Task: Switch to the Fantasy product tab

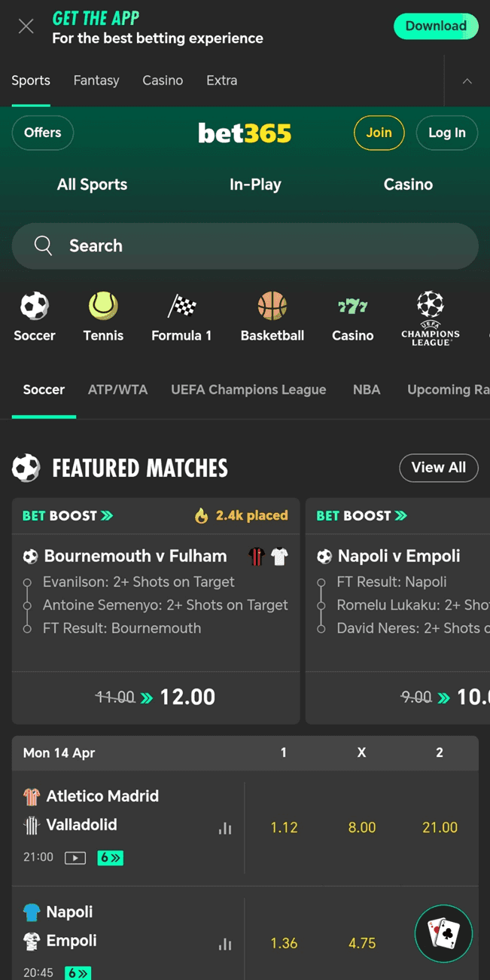Action: (x=96, y=81)
